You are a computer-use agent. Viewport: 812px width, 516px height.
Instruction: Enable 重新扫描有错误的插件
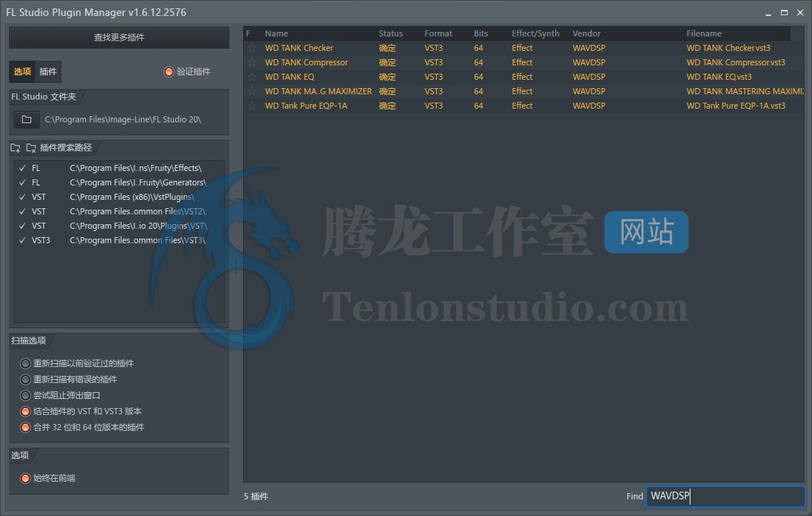pyautogui.click(x=25, y=379)
